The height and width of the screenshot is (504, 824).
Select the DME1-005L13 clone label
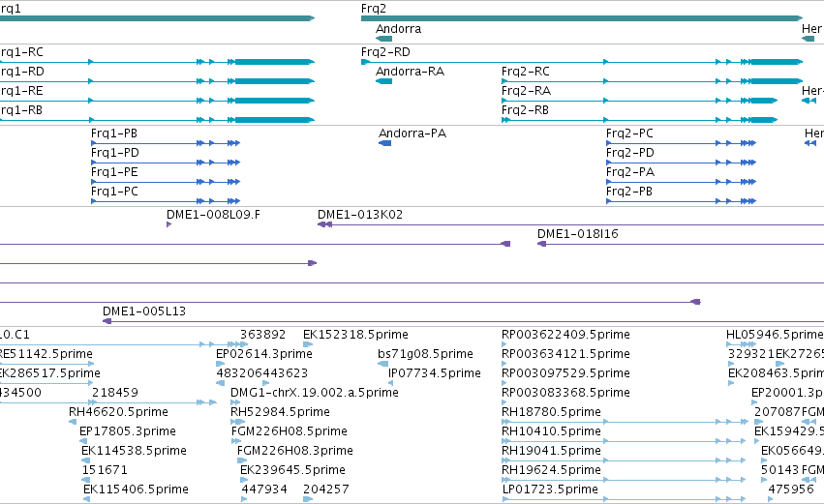coord(144,311)
